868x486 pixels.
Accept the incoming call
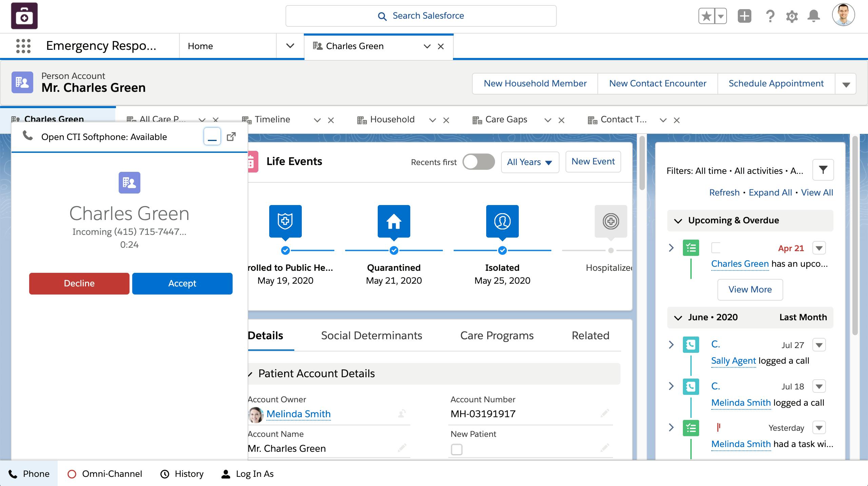coord(182,283)
